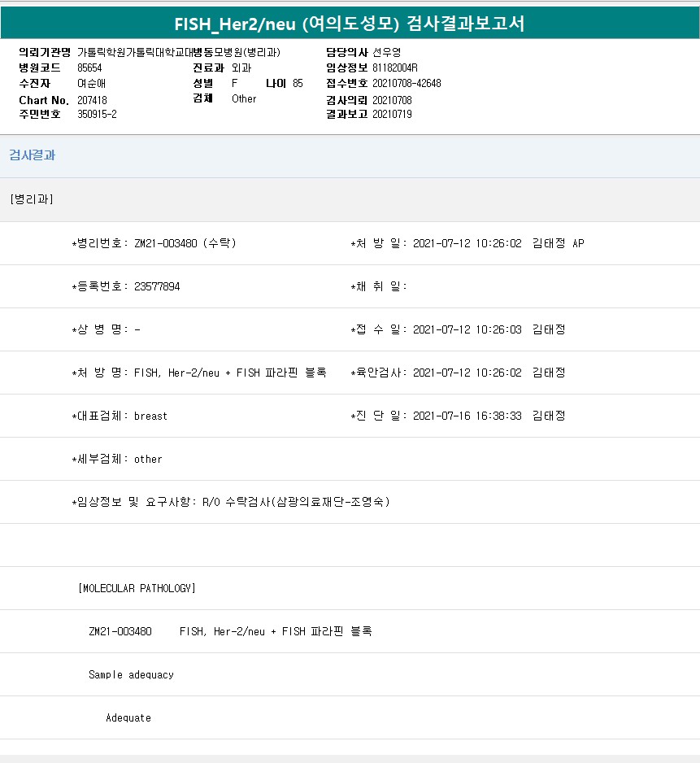Click representative specimen value breast
The width and height of the screenshot is (700, 763).
[150, 416]
